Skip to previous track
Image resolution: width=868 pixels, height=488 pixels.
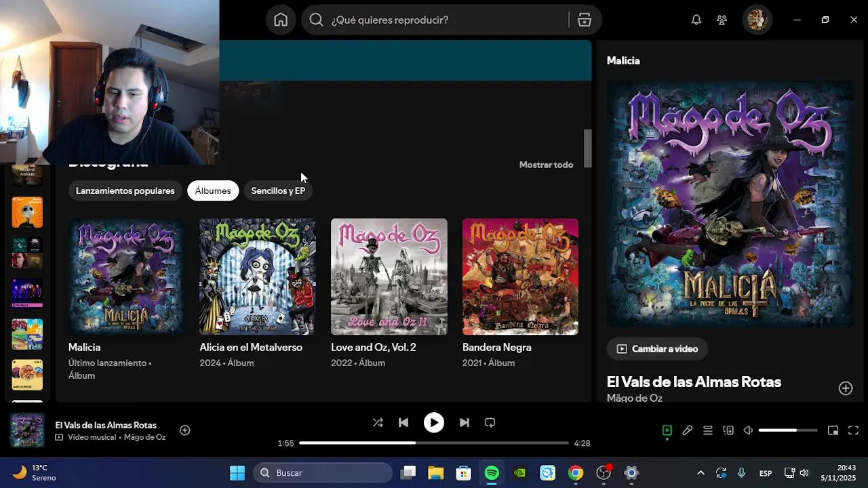coord(403,422)
